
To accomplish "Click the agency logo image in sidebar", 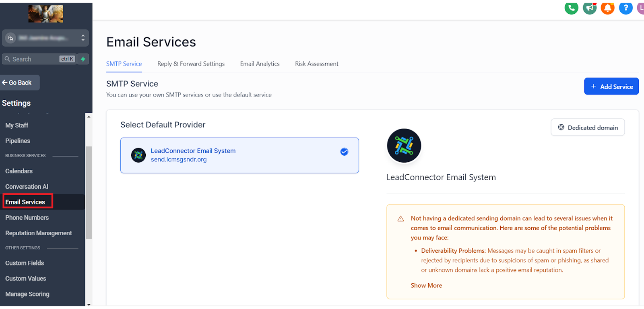I will tap(45, 14).
